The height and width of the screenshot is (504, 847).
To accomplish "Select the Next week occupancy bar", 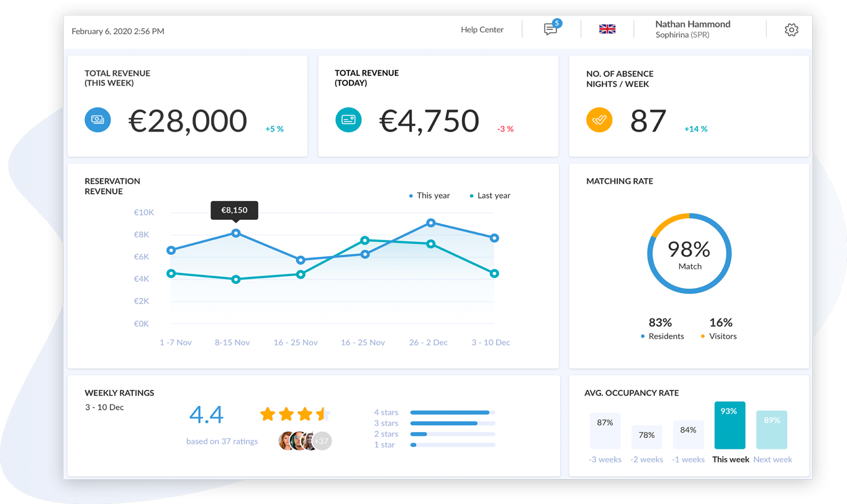I will pyautogui.click(x=772, y=430).
